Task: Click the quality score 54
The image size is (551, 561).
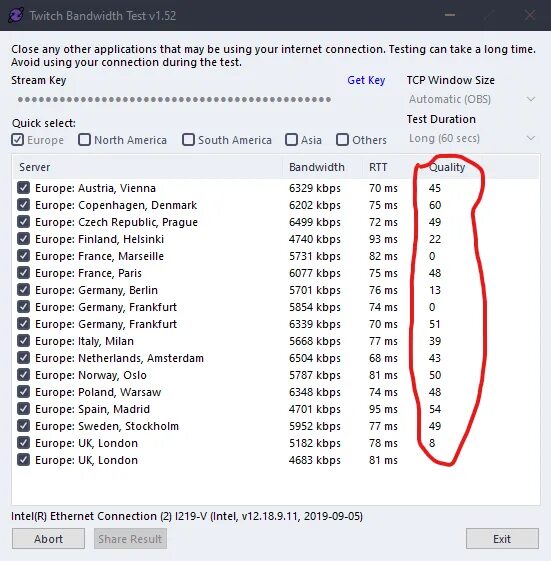Action: pyautogui.click(x=435, y=409)
